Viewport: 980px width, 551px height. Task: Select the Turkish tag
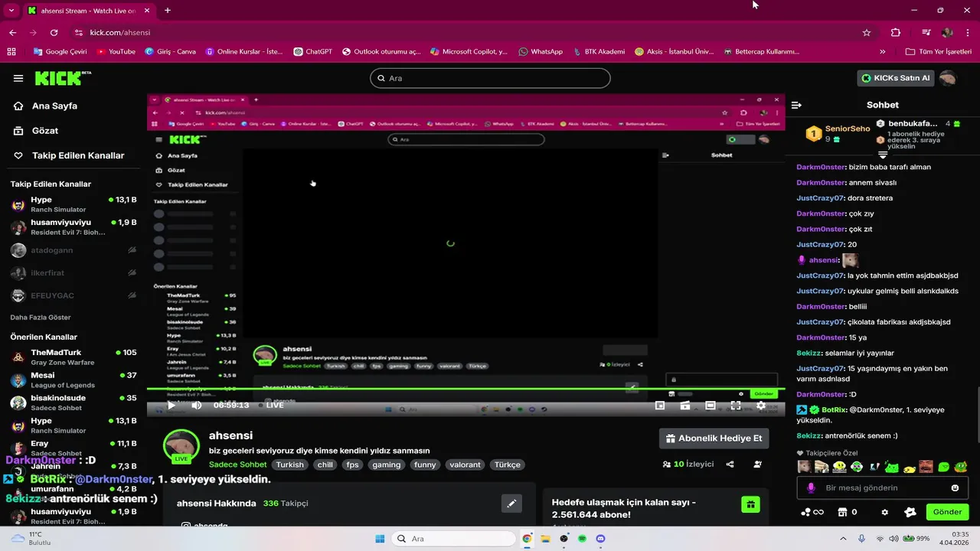(x=290, y=465)
